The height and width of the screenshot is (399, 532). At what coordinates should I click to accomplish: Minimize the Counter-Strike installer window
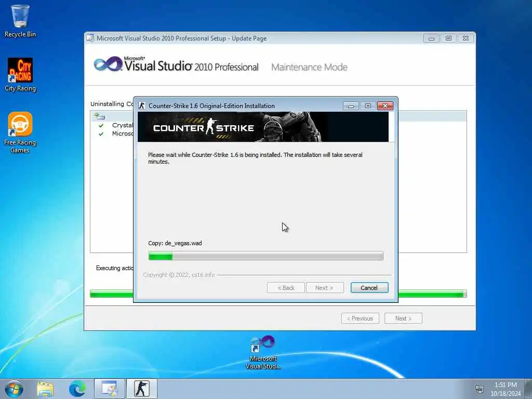click(351, 106)
